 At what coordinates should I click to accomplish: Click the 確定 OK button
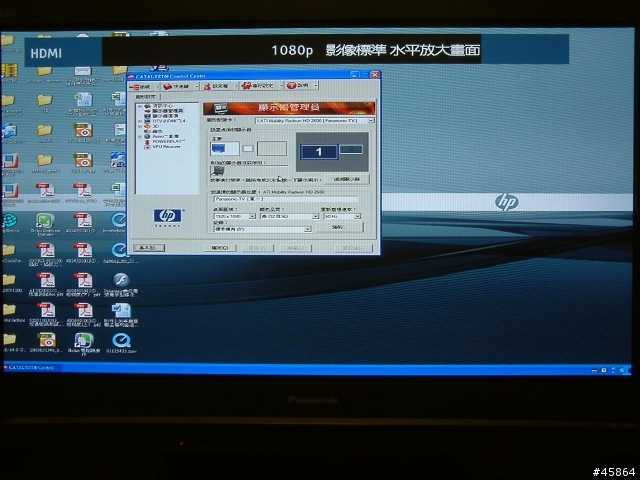pos(220,248)
